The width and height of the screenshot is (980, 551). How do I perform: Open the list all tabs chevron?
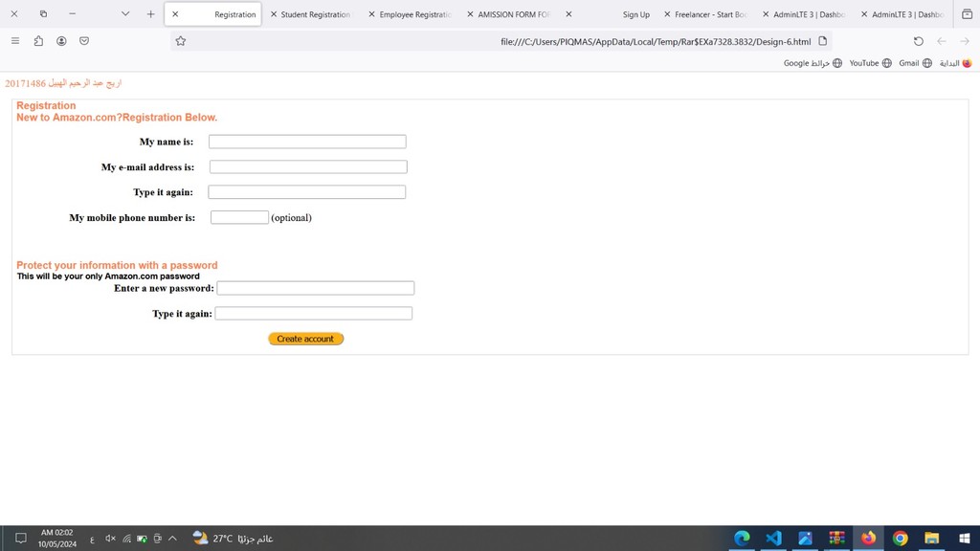[125, 13]
